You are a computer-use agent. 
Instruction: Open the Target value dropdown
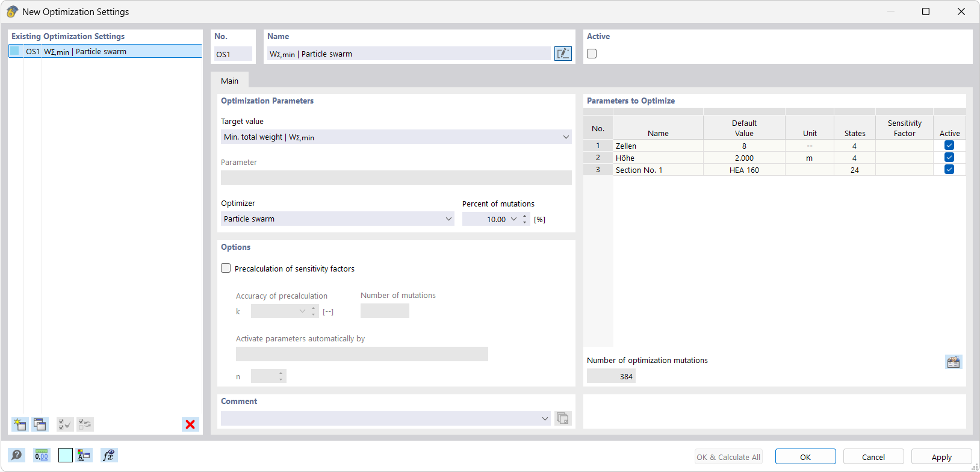pyautogui.click(x=396, y=137)
